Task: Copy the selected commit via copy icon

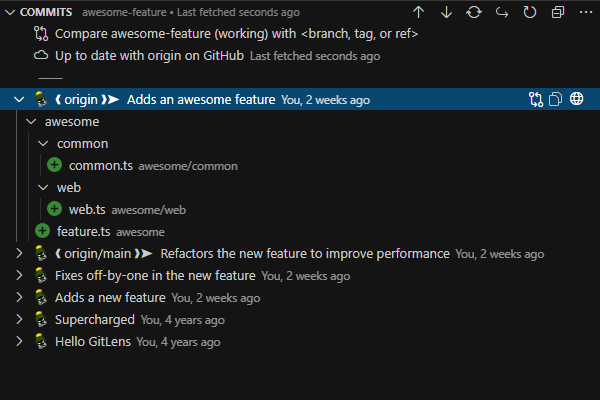Action: pos(556,99)
